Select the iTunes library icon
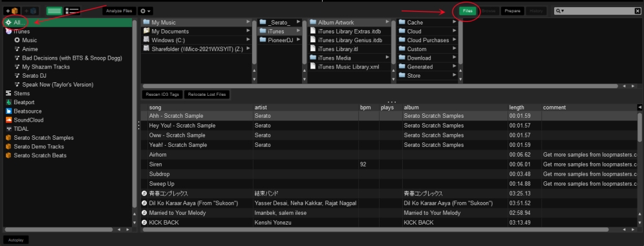Image resolution: width=644 pixels, height=246 pixels. [8, 31]
